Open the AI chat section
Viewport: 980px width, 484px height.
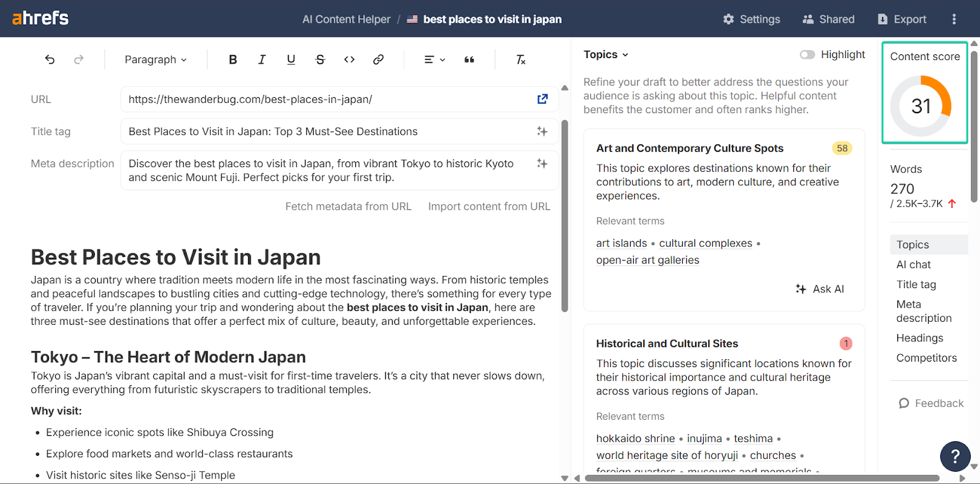913,264
